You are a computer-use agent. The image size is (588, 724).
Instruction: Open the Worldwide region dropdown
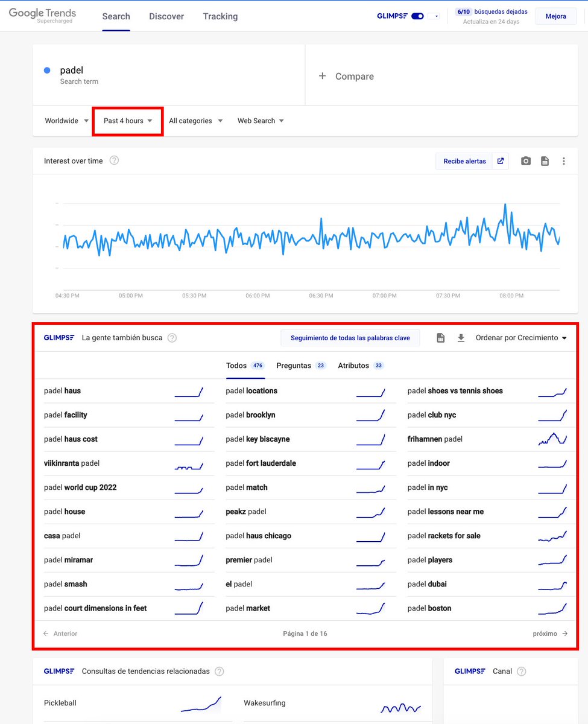(67, 121)
